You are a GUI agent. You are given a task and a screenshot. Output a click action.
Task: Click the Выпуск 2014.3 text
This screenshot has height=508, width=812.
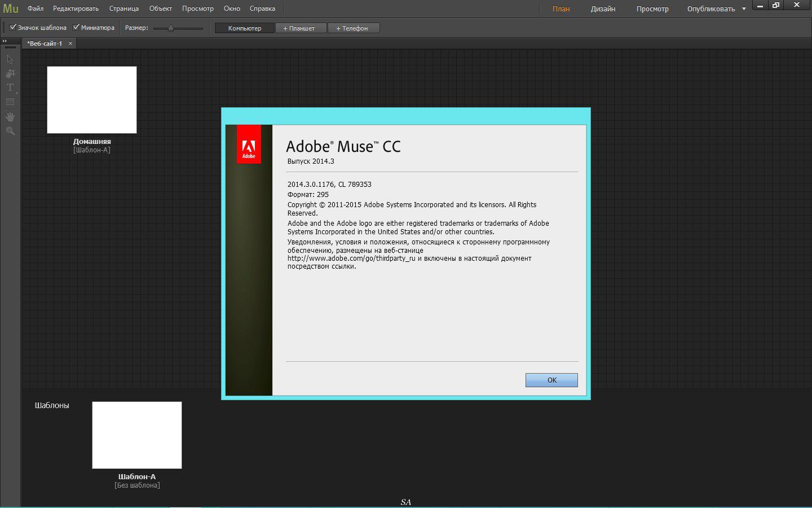tap(311, 161)
